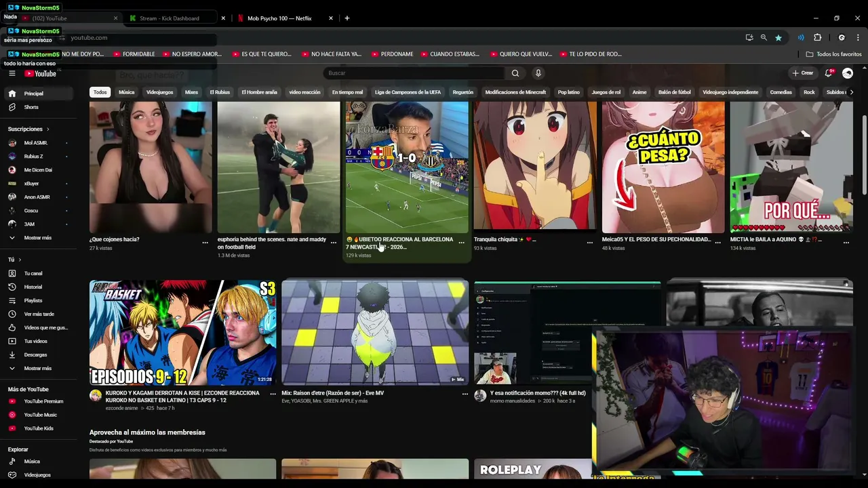Open the FORMIDABLE bookmark
The height and width of the screenshot is (488, 868).
(134, 54)
